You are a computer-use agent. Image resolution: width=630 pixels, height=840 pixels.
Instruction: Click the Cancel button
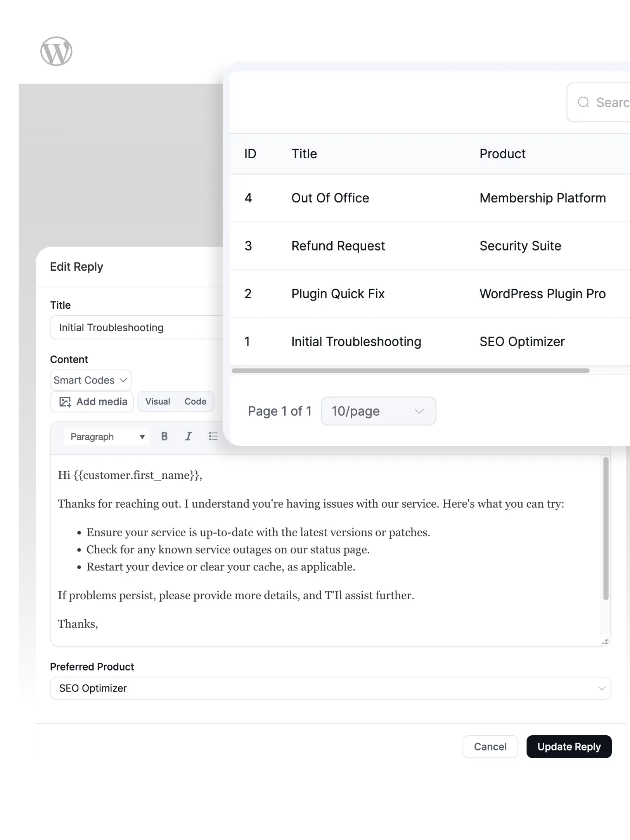(490, 746)
